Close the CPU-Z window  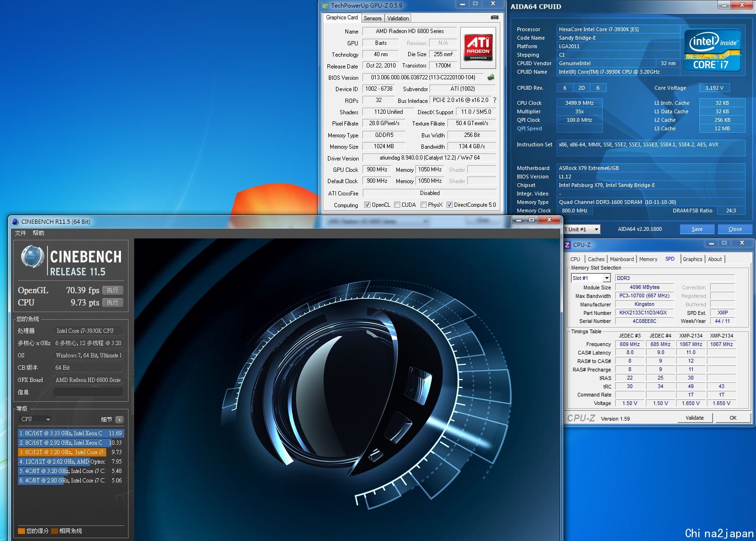pos(742,243)
